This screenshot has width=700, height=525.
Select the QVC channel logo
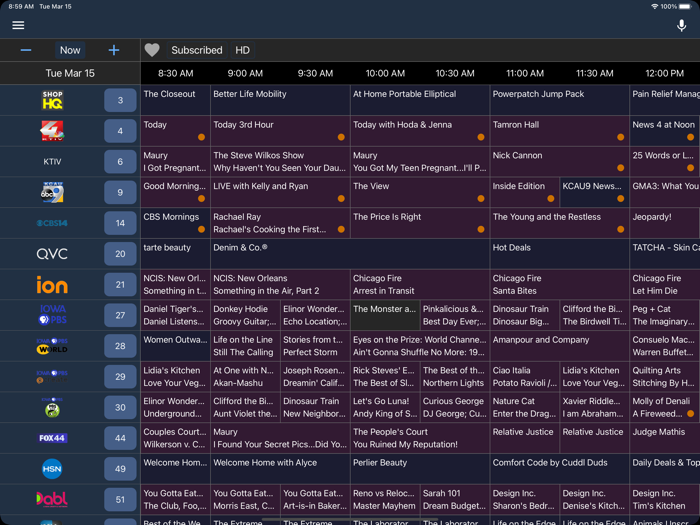coord(52,254)
